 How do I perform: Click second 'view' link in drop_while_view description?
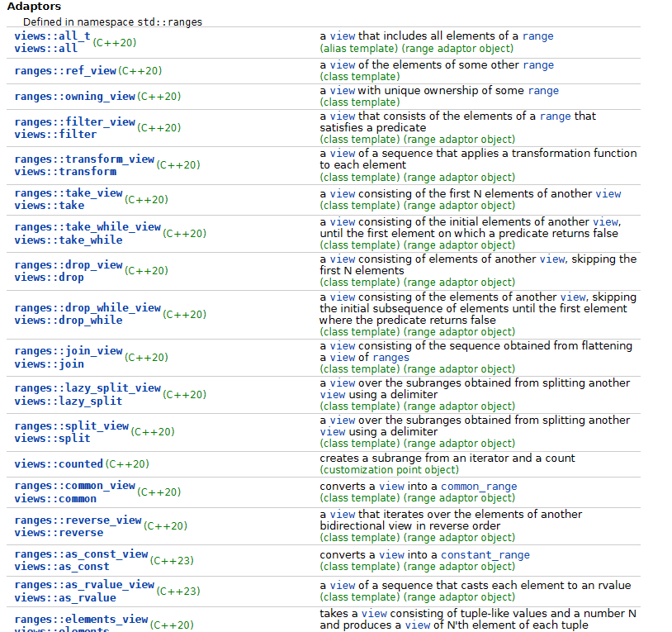pyautogui.click(x=573, y=297)
